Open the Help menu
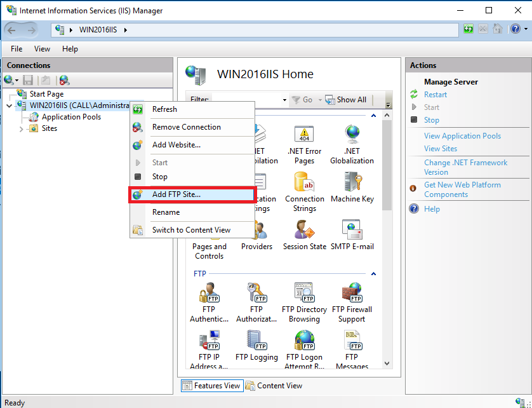Screen dimensions: 532x408 (70, 49)
